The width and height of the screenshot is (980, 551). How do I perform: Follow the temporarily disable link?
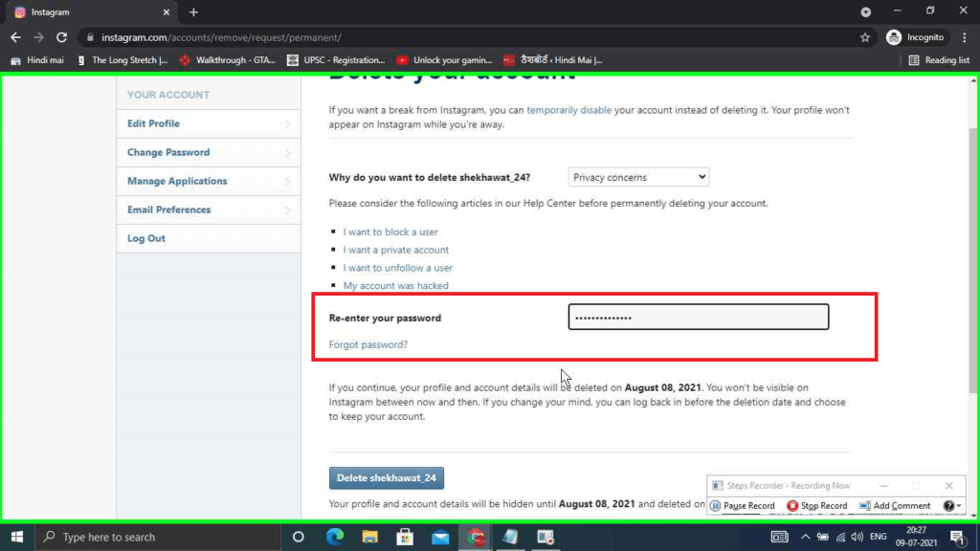[x=568, y=110]
